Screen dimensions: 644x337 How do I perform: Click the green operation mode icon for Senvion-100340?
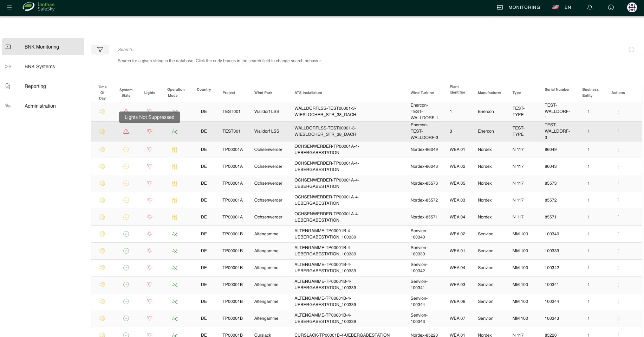[175, 234]
